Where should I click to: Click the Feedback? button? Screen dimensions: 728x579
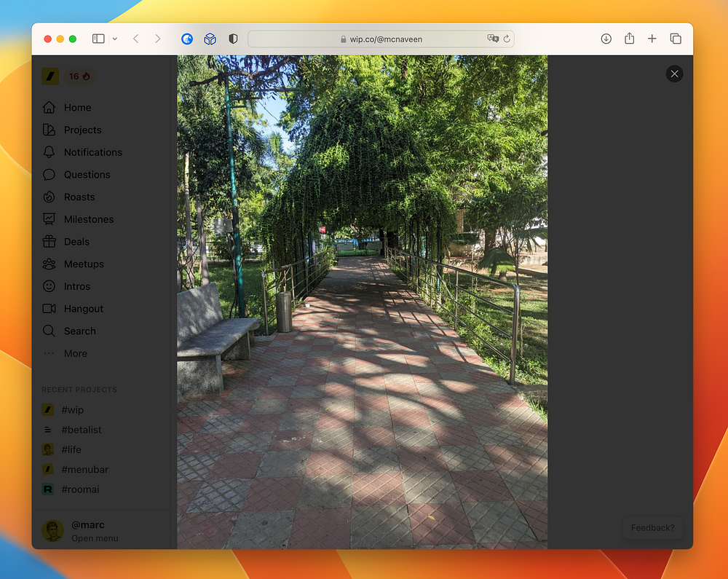click(652, 527)
